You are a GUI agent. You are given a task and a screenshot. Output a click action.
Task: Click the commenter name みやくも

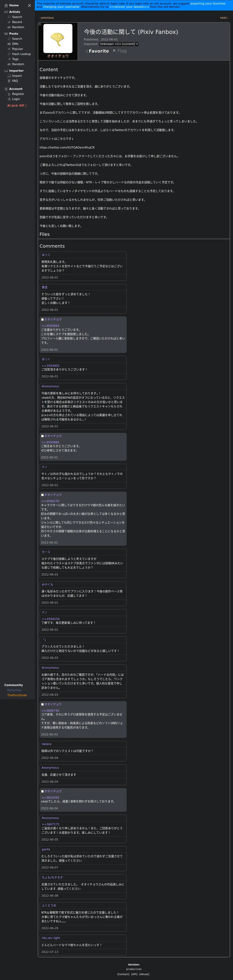[48, 584]
